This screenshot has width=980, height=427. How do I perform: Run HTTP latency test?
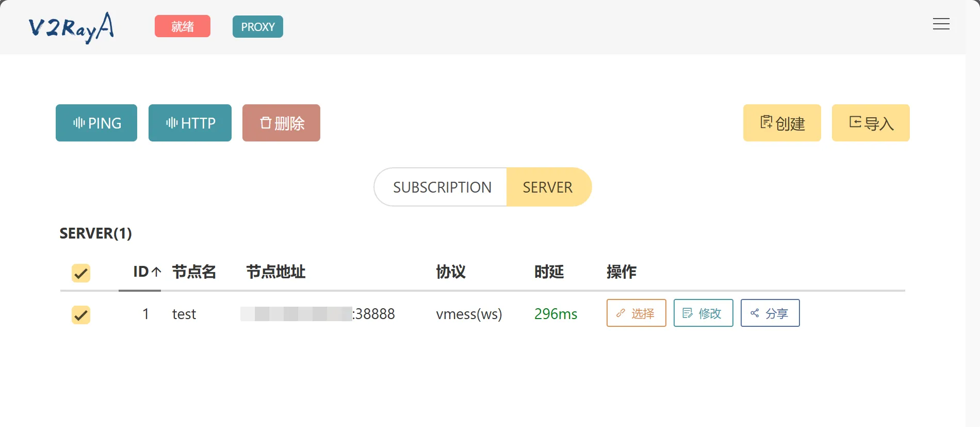[190, 123]
